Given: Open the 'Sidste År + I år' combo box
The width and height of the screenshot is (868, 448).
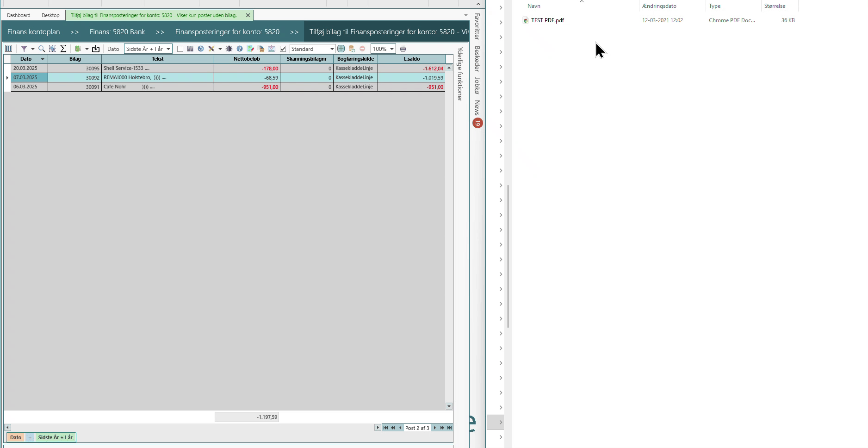Looking at the screenshot, I should (x=148, y=49).
